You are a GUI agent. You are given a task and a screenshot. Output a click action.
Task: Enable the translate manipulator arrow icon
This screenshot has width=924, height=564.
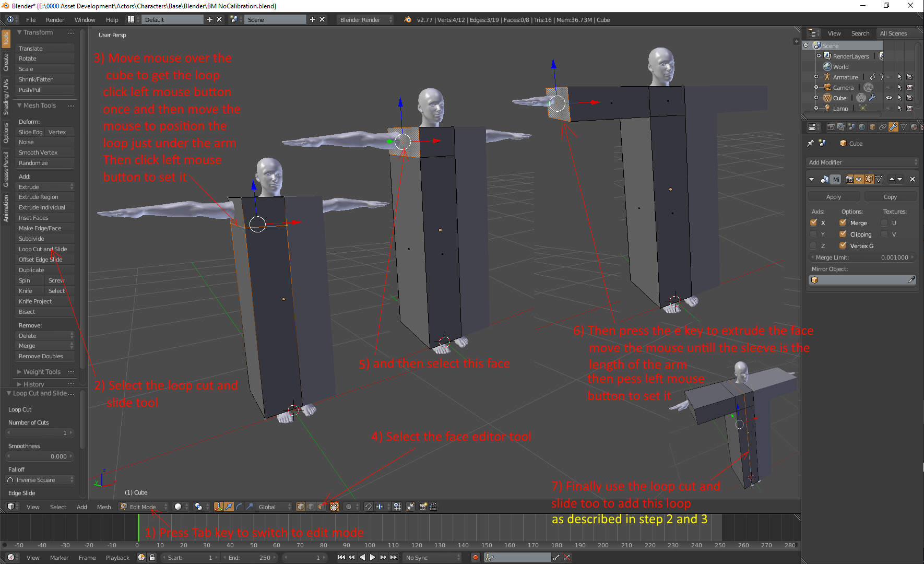pyautogui.click(x=229, y=507)
